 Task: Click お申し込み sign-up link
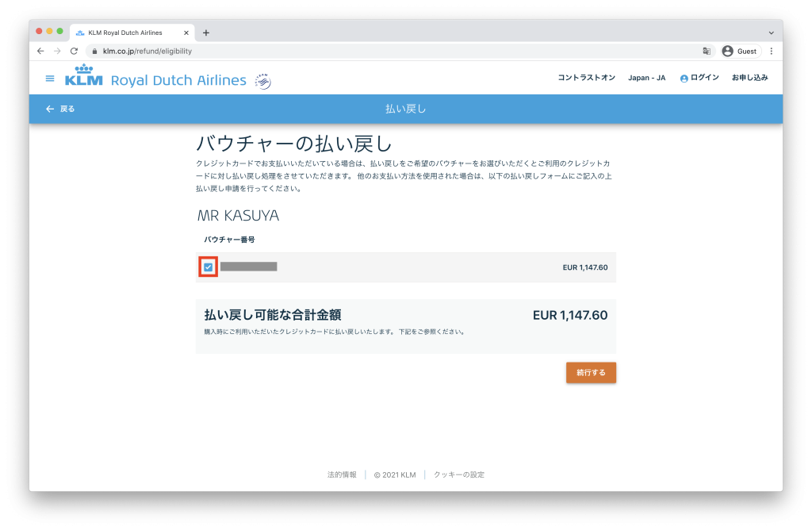(x=749, y=78)
